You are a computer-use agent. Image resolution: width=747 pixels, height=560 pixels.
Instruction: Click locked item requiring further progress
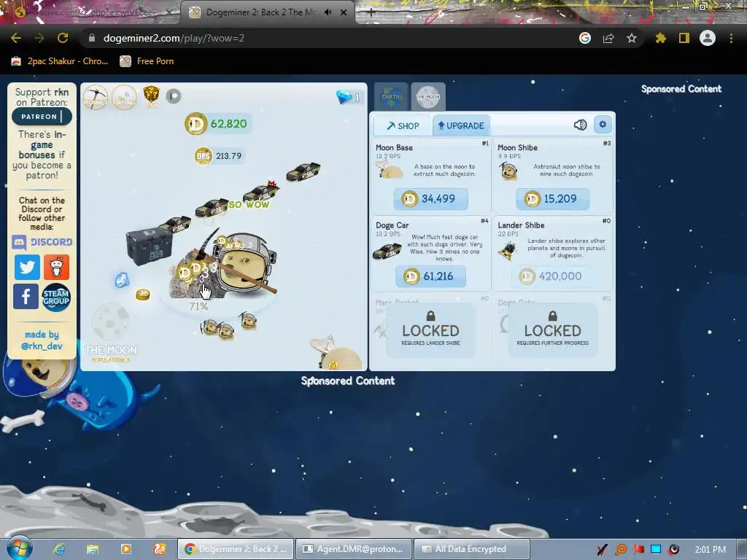[553, 330]
